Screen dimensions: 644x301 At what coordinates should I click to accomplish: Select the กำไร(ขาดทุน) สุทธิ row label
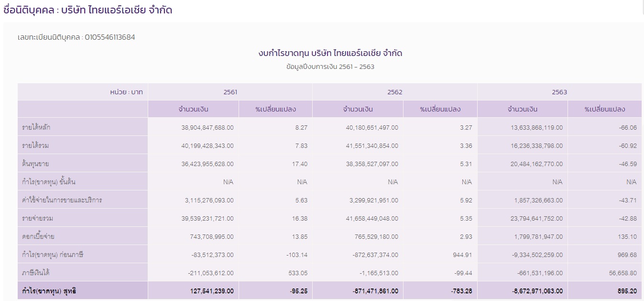49,290
